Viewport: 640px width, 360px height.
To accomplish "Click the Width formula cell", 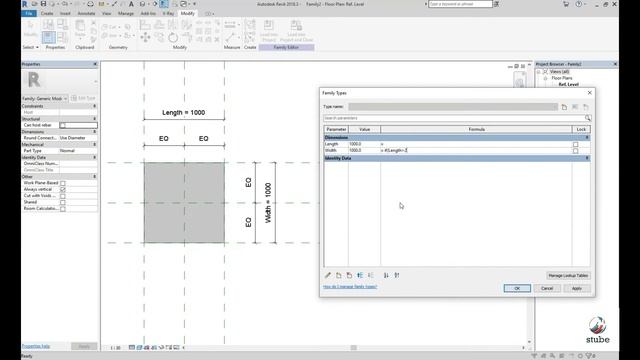I will click(476, 151).
